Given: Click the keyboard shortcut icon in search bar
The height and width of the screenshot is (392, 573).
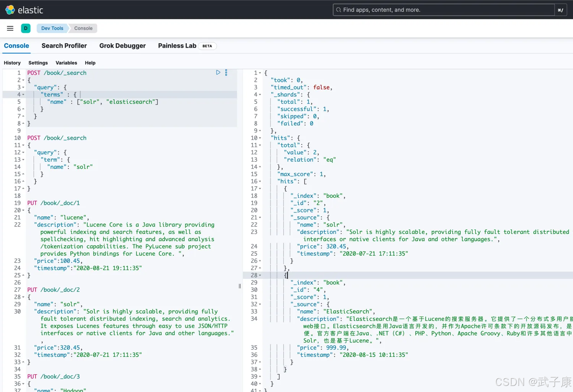Looking at the screenshot, I should coord(560,10).
